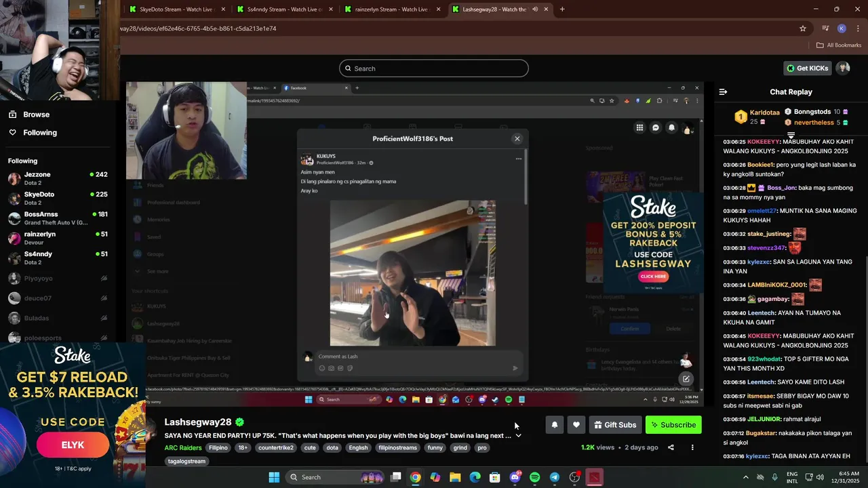
Task: Subscribe to Lashsegway28
Action: (673, 425)
